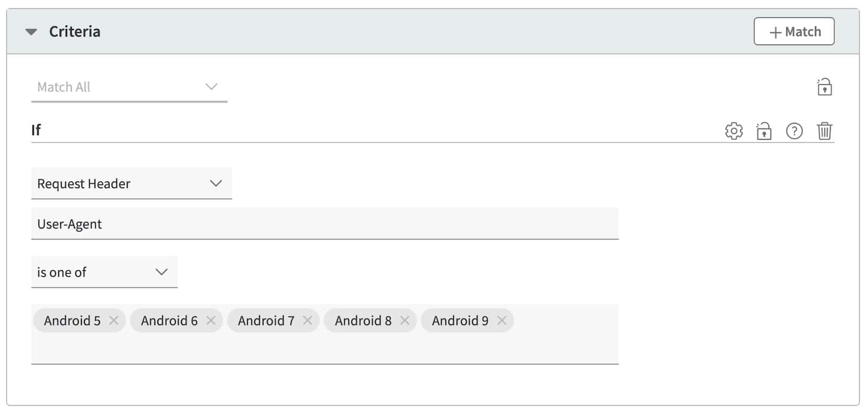Open the 'is one of' operator dropdown
Image resolution: width=868 pixels, height=413 pixels.
click(x=104, y=272)
